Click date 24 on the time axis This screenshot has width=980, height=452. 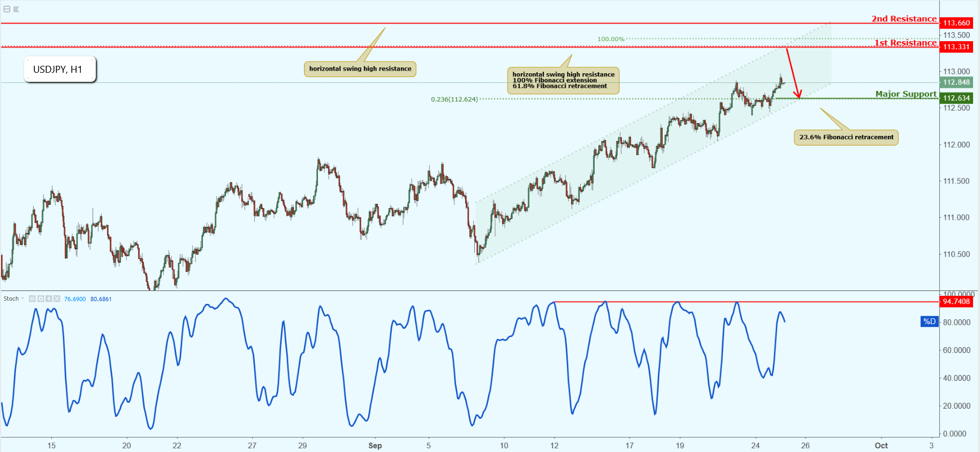pyautogui.click(x=755, y=446)
